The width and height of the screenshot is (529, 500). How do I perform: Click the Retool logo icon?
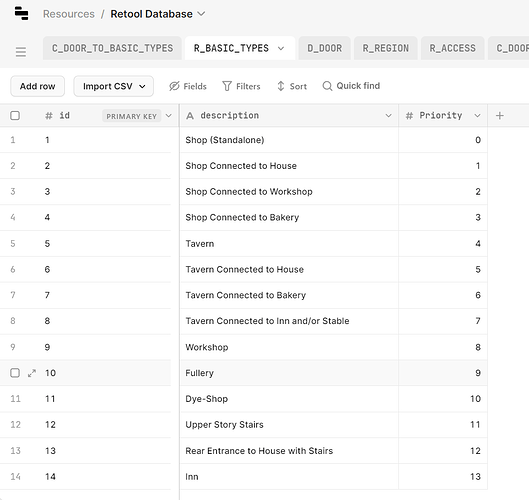point(22,13)
